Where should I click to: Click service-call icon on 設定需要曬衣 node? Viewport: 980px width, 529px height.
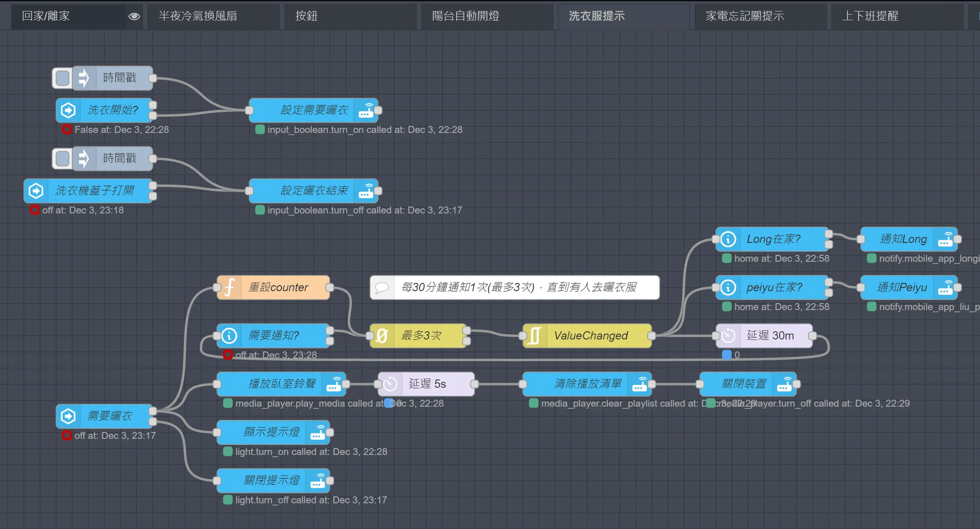pos(366,111)
